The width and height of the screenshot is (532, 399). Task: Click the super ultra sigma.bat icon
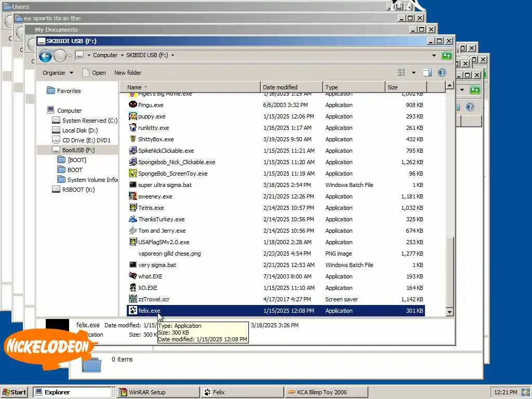tap(132, 184)
